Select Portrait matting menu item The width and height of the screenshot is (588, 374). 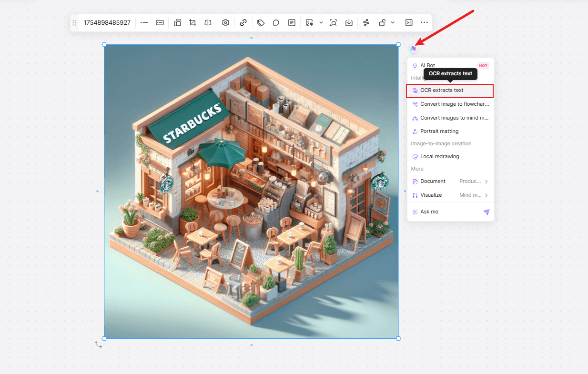pos(450,131)
